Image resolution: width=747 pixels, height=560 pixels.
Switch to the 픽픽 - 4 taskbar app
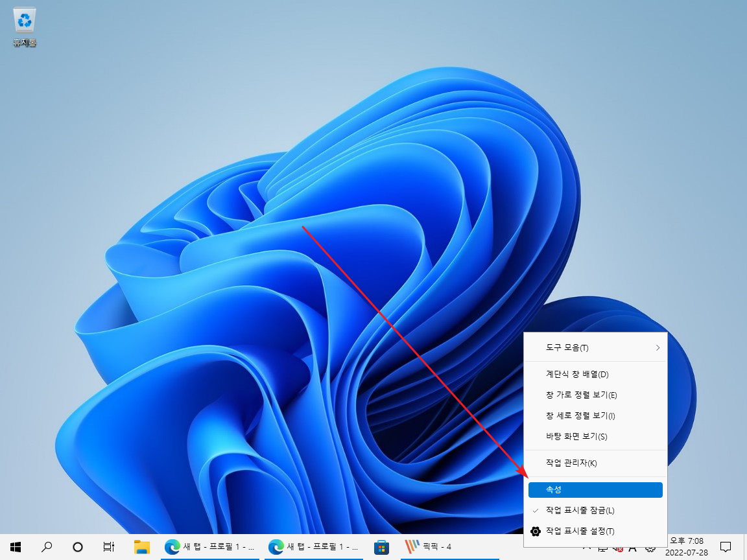(x=450, y=546)
